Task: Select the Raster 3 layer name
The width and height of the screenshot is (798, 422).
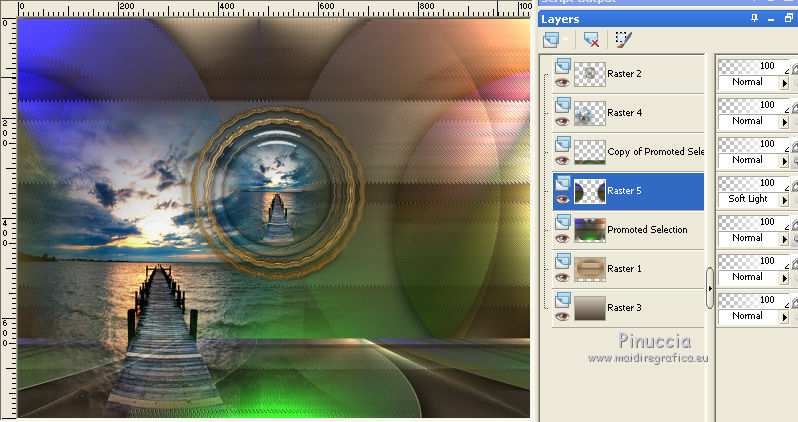Action: pos(624,308)
